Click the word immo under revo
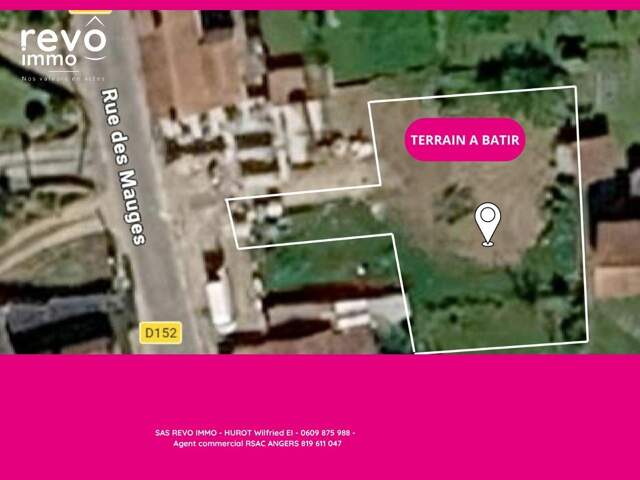This screenshot has width=640, height=480. pos(49,60)
